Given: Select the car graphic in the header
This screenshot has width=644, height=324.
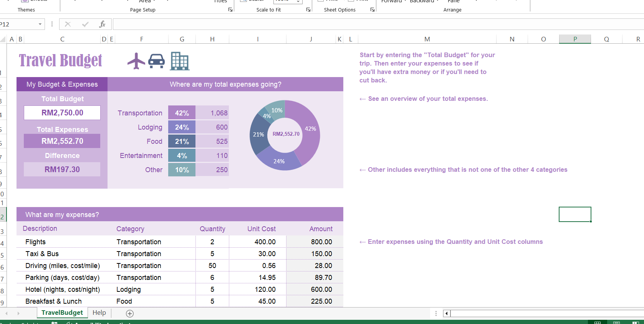Looking at the screenshot, I should (x=157, y=61).
